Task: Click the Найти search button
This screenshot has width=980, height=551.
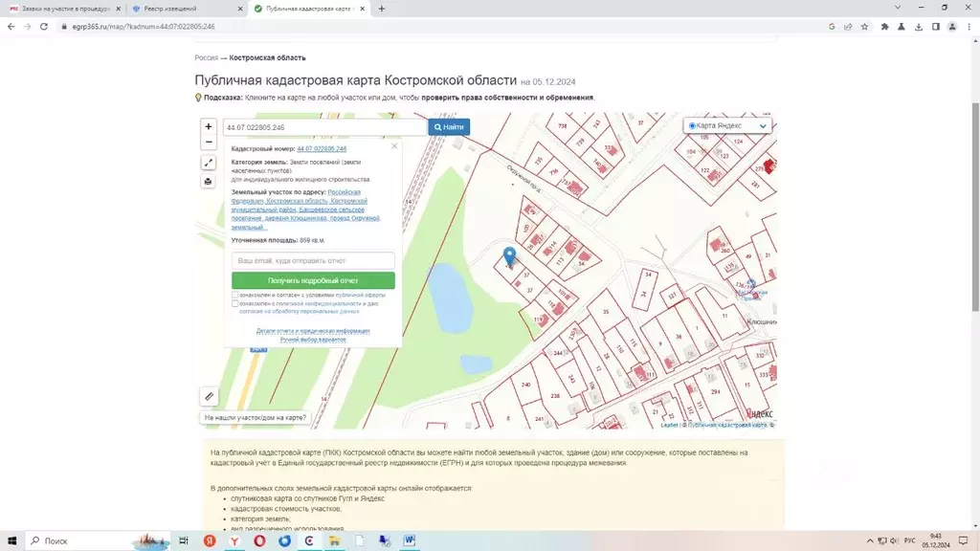Action: [449, 127]
